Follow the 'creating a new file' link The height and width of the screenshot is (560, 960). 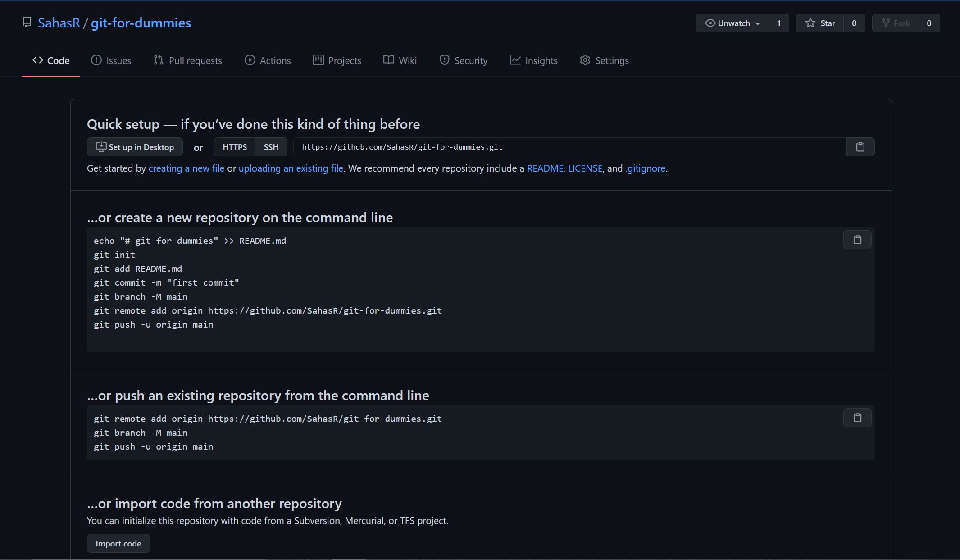186,168
